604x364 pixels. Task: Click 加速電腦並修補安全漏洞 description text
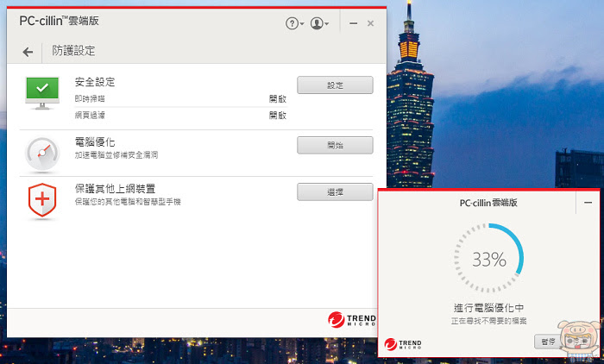tap(116, 155)
